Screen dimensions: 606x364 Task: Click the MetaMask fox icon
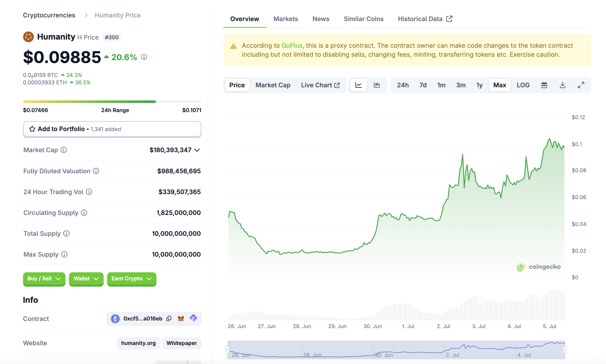[181, 318]
